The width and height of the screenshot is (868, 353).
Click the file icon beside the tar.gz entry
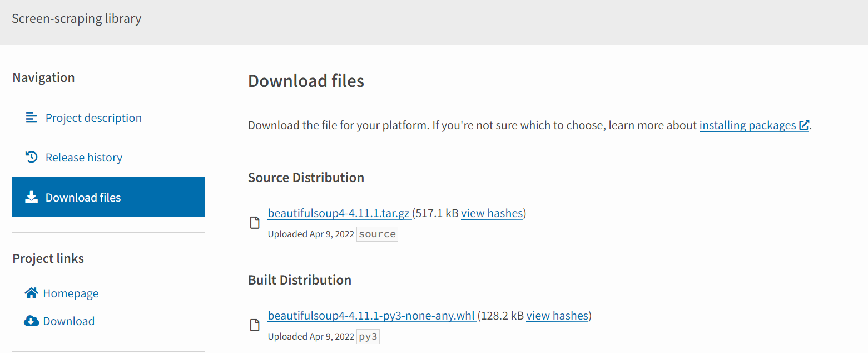coord(255,222)
